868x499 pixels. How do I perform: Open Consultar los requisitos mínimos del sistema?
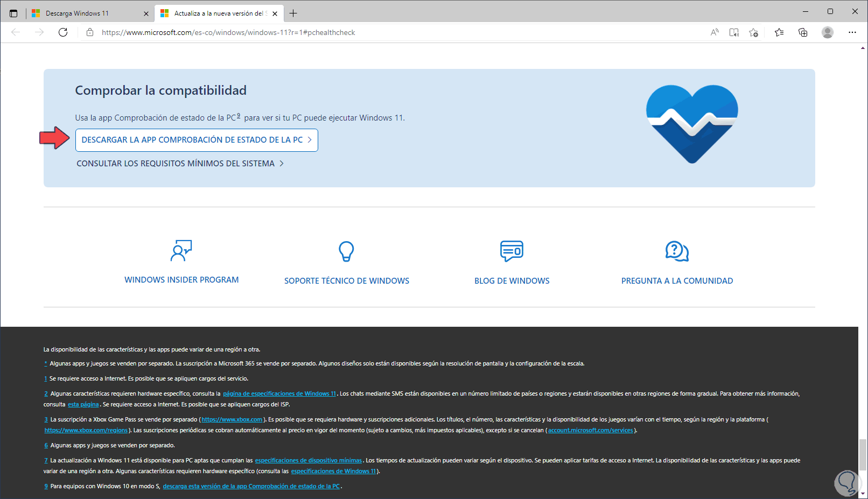pyautogui.click(x=180, y=164)
